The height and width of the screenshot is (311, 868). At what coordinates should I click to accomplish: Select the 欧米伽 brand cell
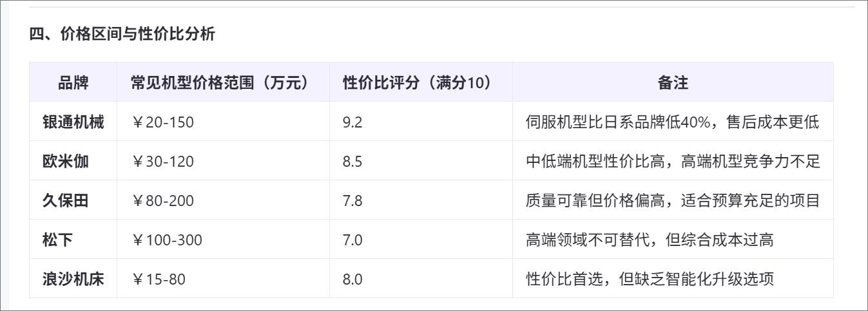tap(66, 161)
